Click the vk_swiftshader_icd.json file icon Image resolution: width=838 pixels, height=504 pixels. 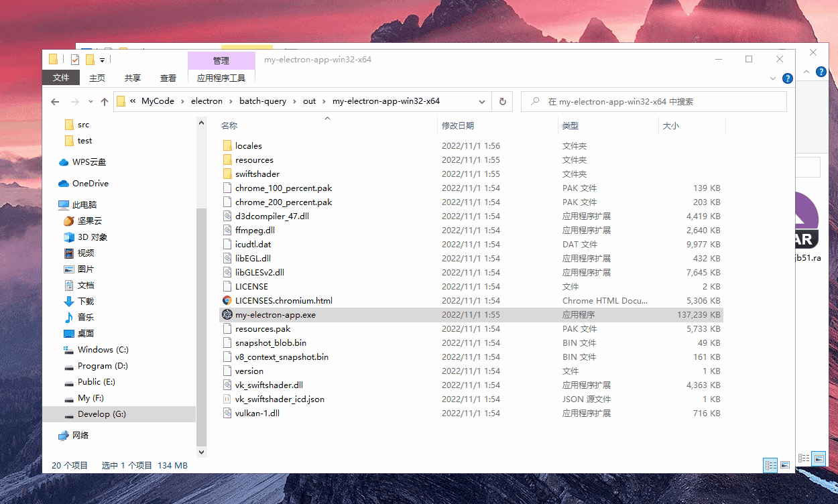[x=227, y=399]
